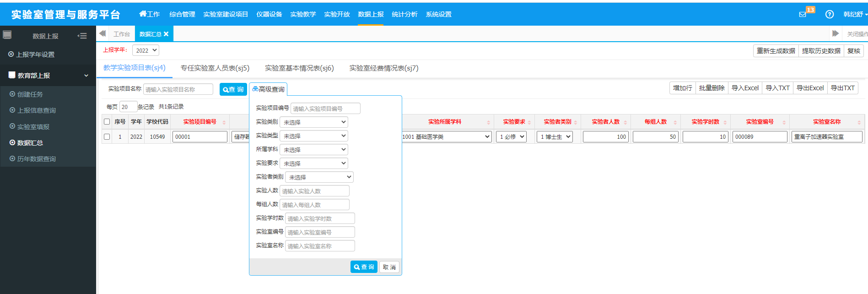The width and height of the screenshot is (868, 294).
Task: Click the left tab scroll arrow
Action: coord(102,33)
